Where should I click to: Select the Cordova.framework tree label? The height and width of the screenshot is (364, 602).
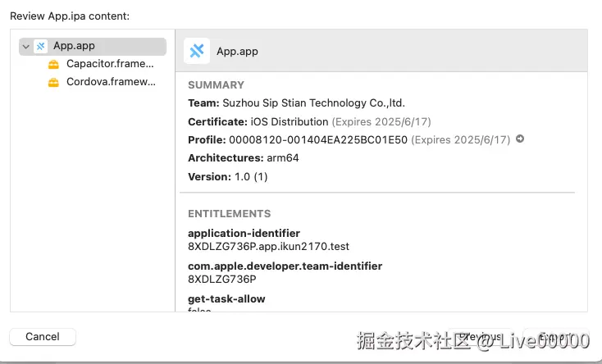tap(110, 82)
